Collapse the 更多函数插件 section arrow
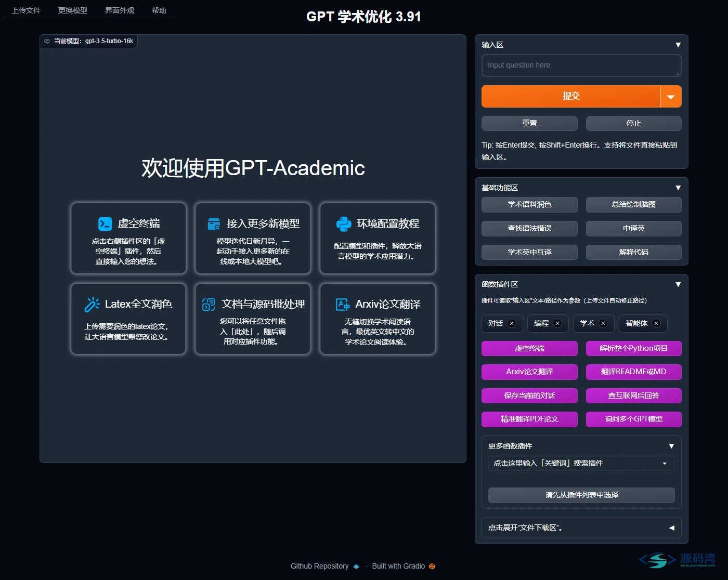This screenshot has width=728, height=580. (671, 446)
